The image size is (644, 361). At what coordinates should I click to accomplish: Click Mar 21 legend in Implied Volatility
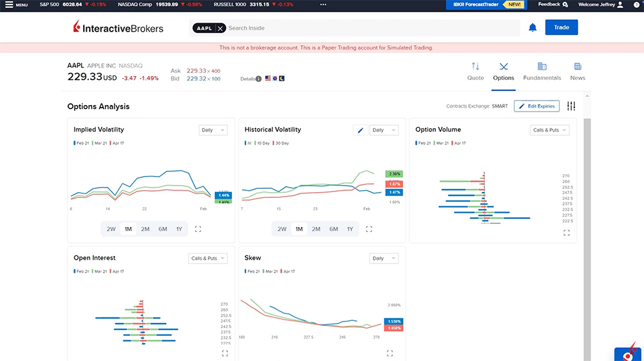point(99,143)
